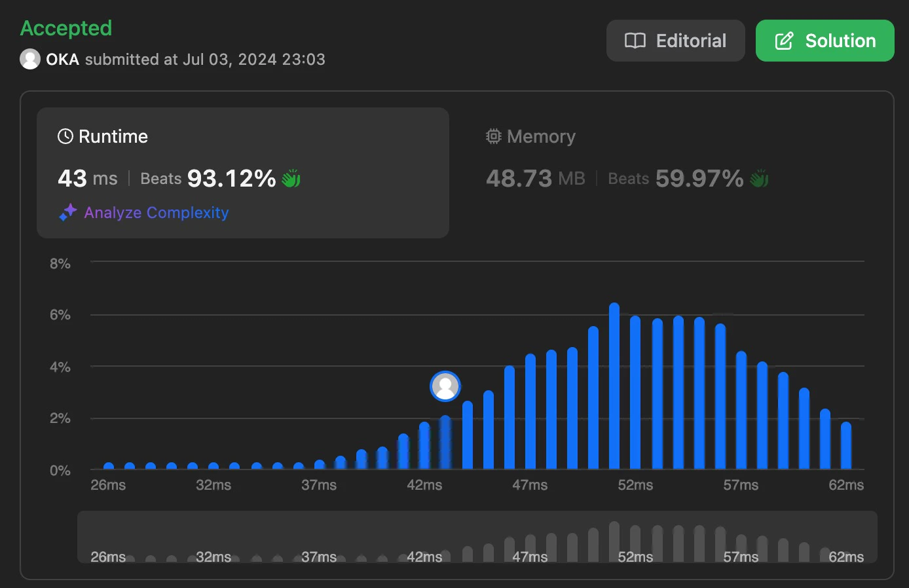The height and width of the screenshot is (588, 909).
Task: Click the 4% y-axis label
Action: coord(60,367)
